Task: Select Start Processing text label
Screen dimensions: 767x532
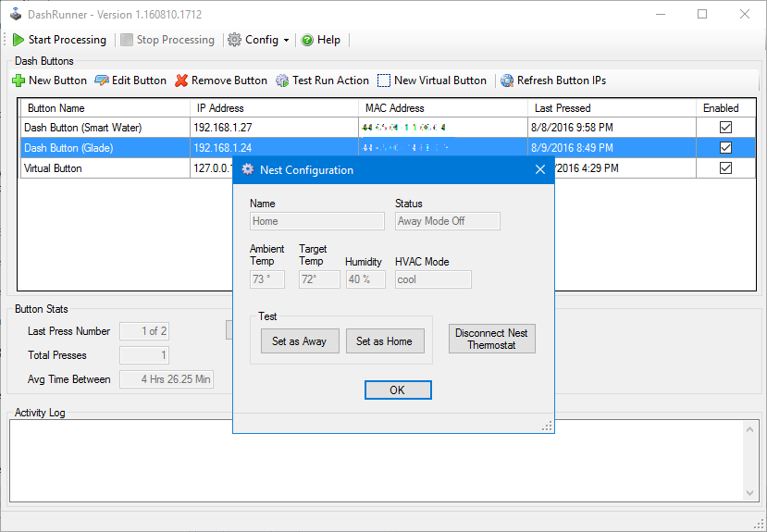Action: pyautogui.click(x=68, y=40)
